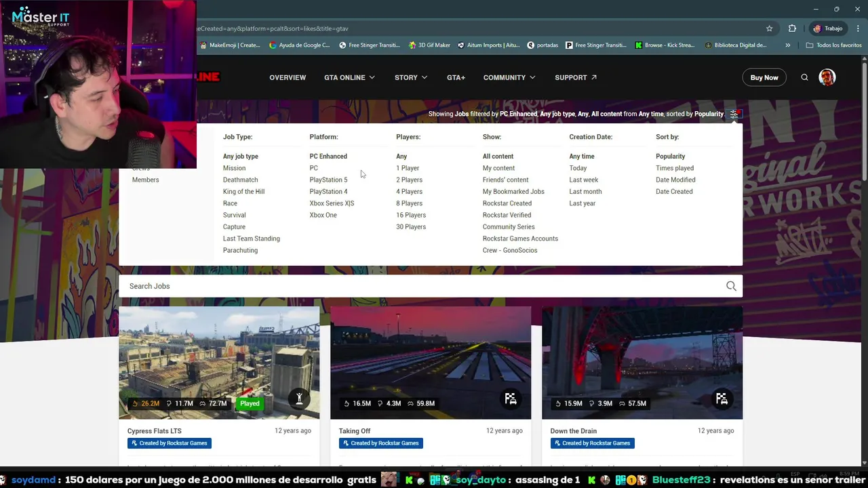This screenshot has width=868, height=488.
Task: Expand the GTA Online menu
Action: 349,77
